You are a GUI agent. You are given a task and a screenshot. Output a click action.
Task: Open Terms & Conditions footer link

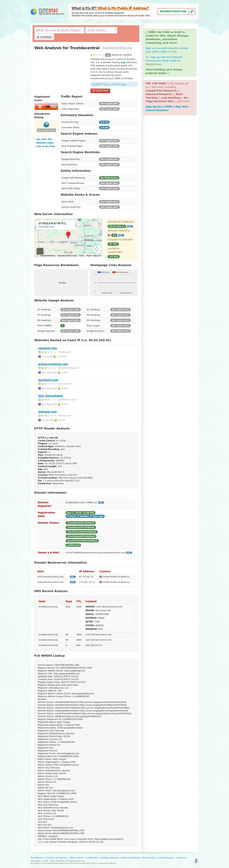click(130, 857)
